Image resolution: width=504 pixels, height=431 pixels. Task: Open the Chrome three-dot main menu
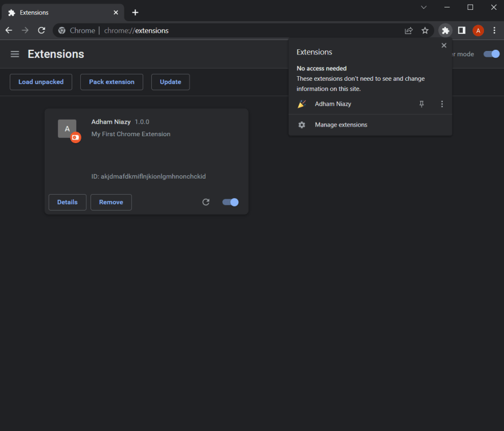(494, 30)
